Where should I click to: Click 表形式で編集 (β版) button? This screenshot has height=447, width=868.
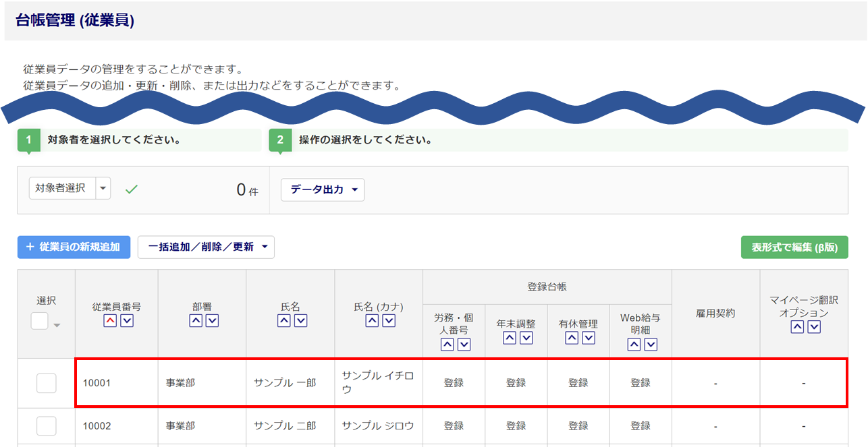point(794,247)
